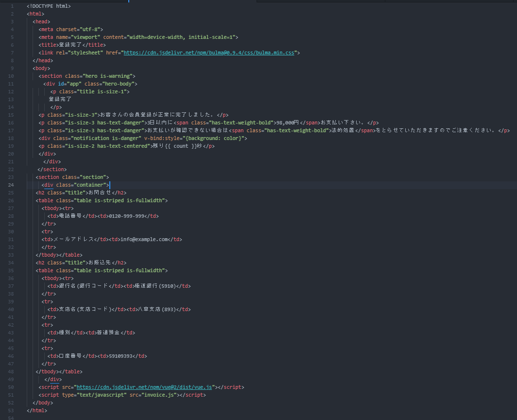Click the closing </html> tag
The image size is (517, 420).
pyautogui.click(x=37, y=410)
